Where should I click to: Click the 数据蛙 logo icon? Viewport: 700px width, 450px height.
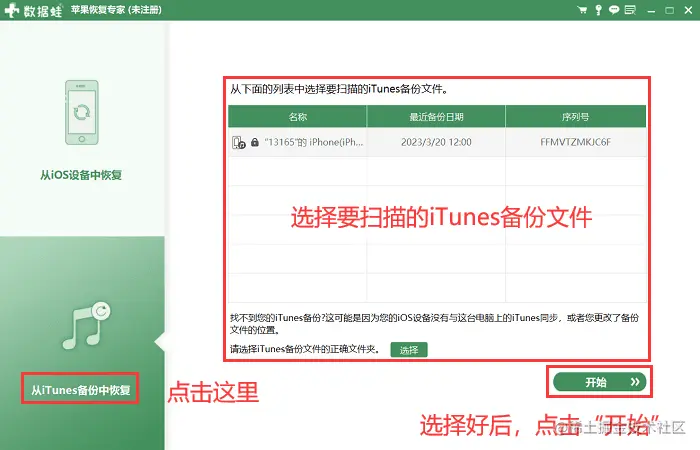(12, 10)
